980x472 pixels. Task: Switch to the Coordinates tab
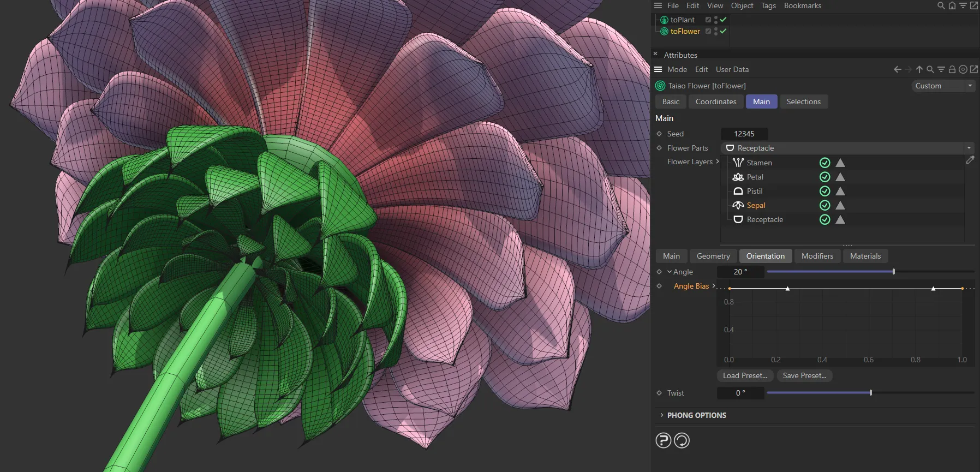pyautogui.click(x=716, y=101)
